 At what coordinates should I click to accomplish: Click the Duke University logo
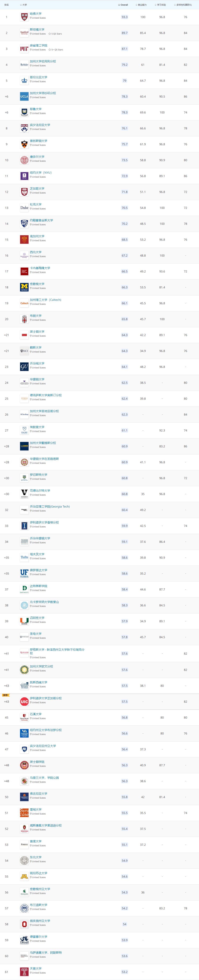[24, 208]
